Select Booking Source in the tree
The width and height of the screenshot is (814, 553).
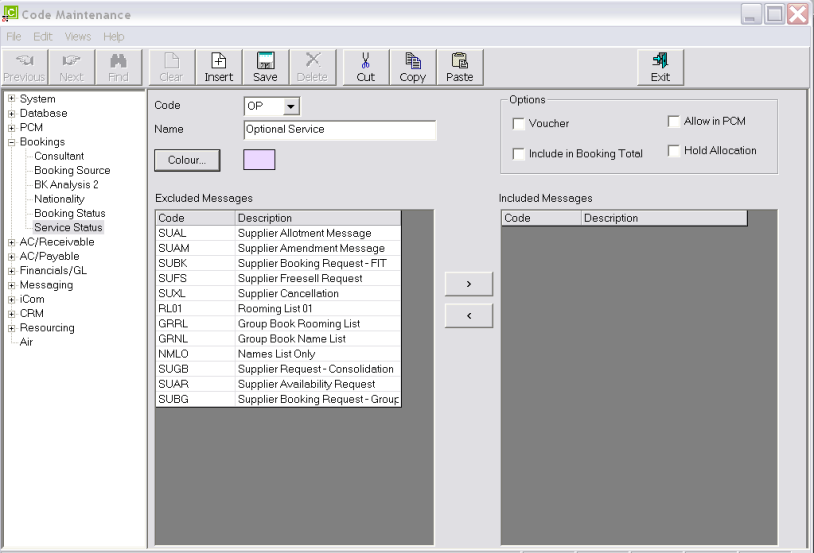pyautogui.click(x=72, y=170)
